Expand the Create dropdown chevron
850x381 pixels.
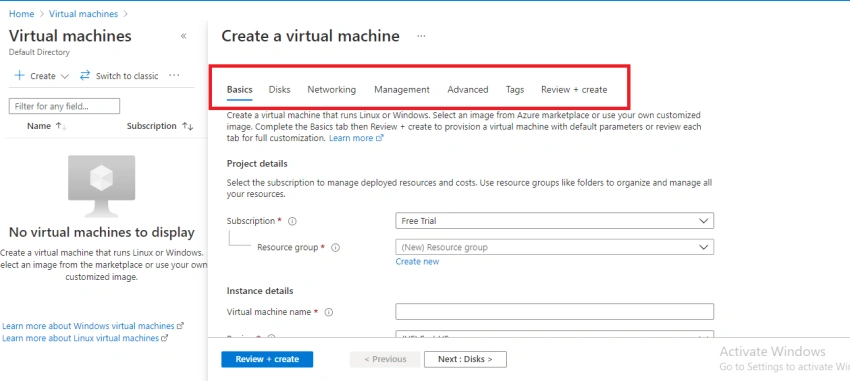click(x=65, y=76)
